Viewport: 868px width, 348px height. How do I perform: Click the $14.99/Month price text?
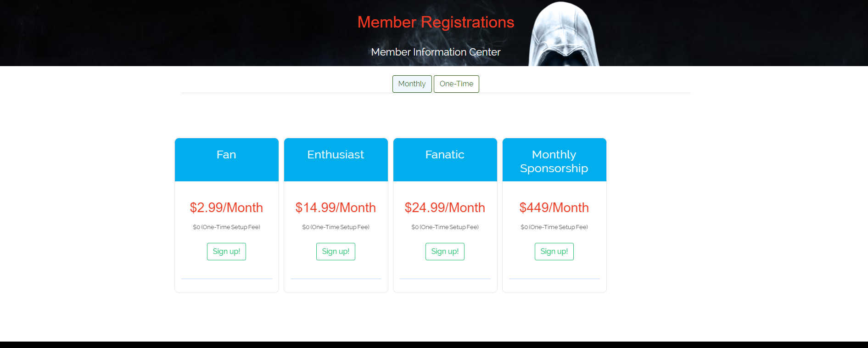tap(336, 208)
